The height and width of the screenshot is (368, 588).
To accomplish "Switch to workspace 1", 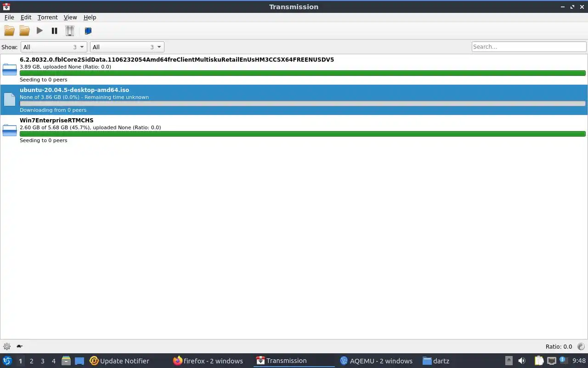I will coord(20,361).
